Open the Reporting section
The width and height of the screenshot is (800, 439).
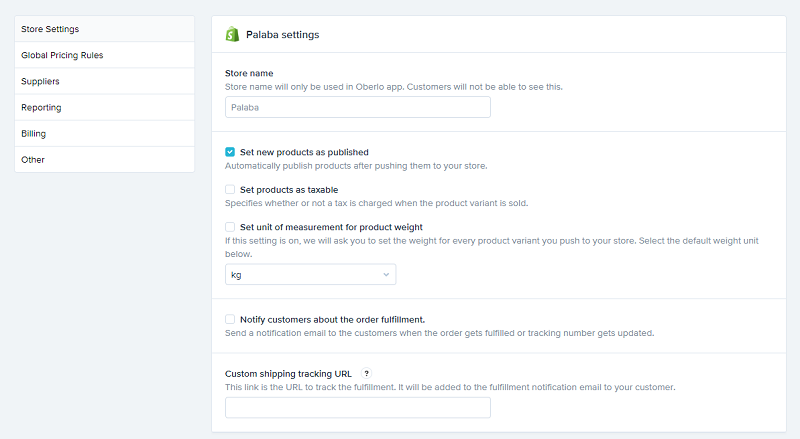[41, 107]
